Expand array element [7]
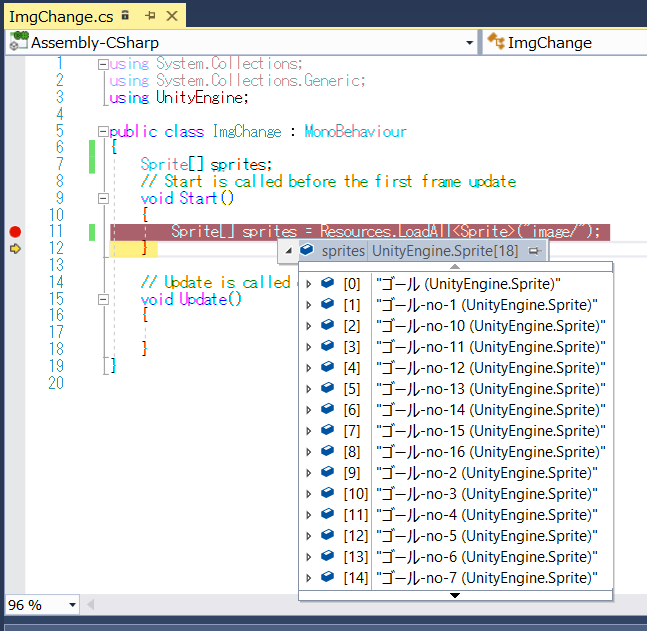The width and height of the screenshot is (647, 631). point(308,431)
